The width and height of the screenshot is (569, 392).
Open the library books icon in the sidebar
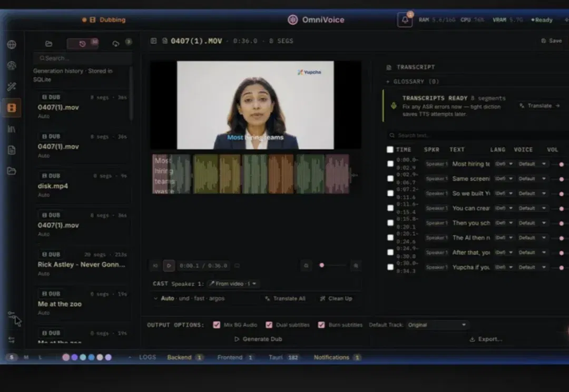click(x=12, y=129)
